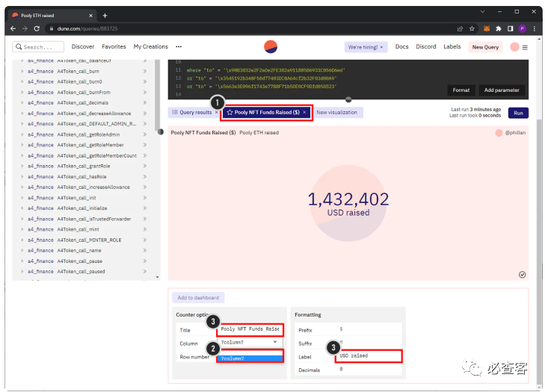
Task: Click the star icon on the visualization tab
Action: 230,113
